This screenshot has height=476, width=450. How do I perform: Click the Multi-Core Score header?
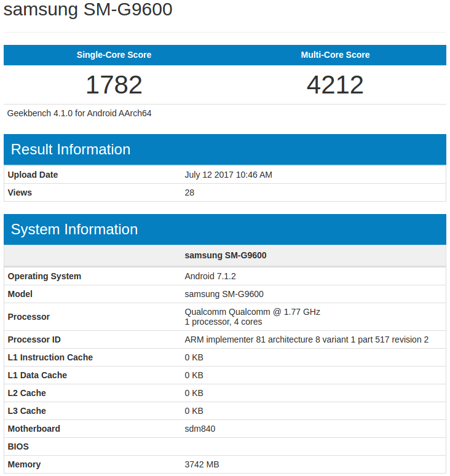point(335,55)
